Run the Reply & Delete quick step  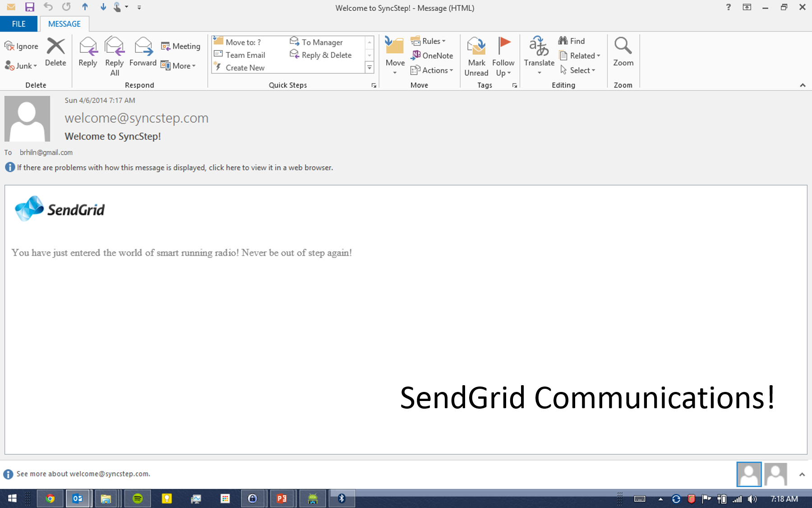point(321,55)
